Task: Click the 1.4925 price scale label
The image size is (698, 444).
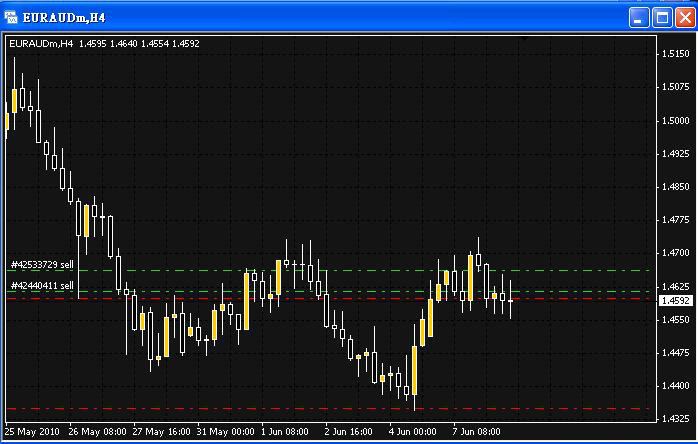Action: 675,154
